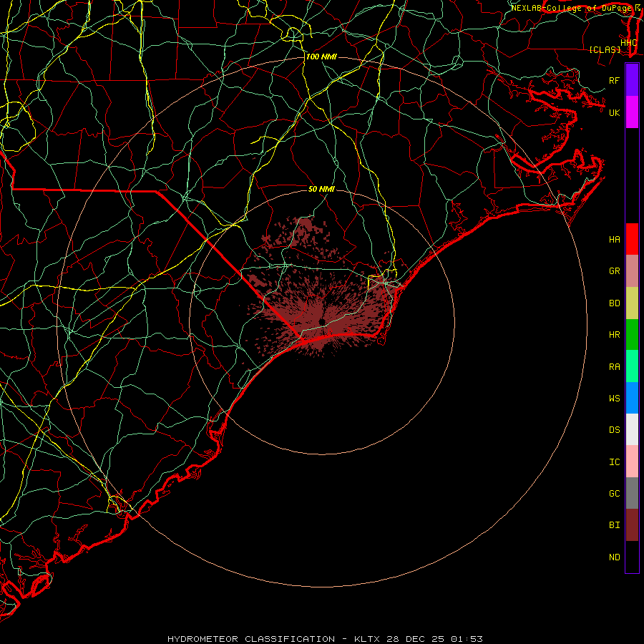Screen dimensions: 644x644
Task: Click the BI brown legend swatch
Action: click(632, 525)
